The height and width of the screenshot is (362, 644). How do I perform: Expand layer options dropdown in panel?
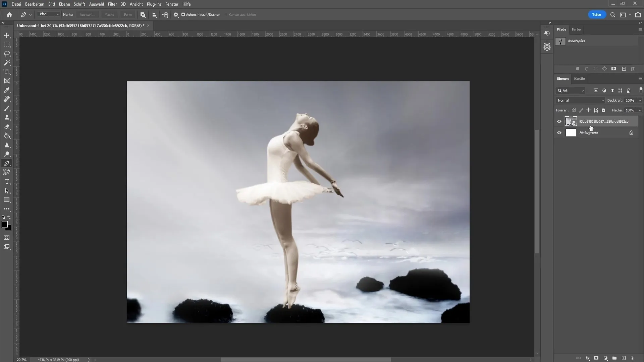pyautogui.click(x=640, y=78)
